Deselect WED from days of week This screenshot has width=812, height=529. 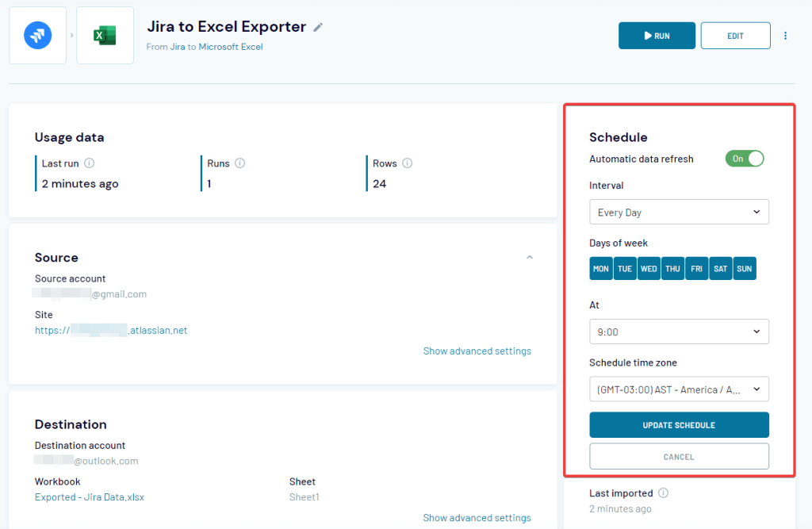click(x=649, y=268)
